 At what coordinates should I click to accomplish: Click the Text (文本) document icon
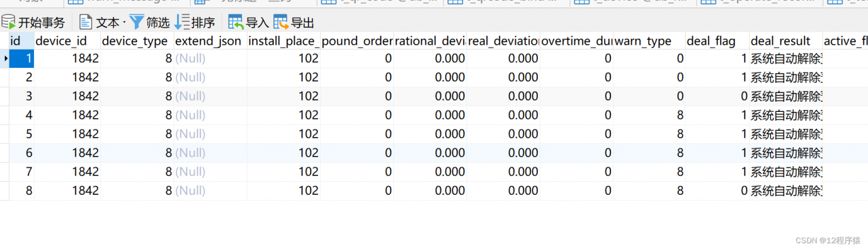tap(85, 22)
